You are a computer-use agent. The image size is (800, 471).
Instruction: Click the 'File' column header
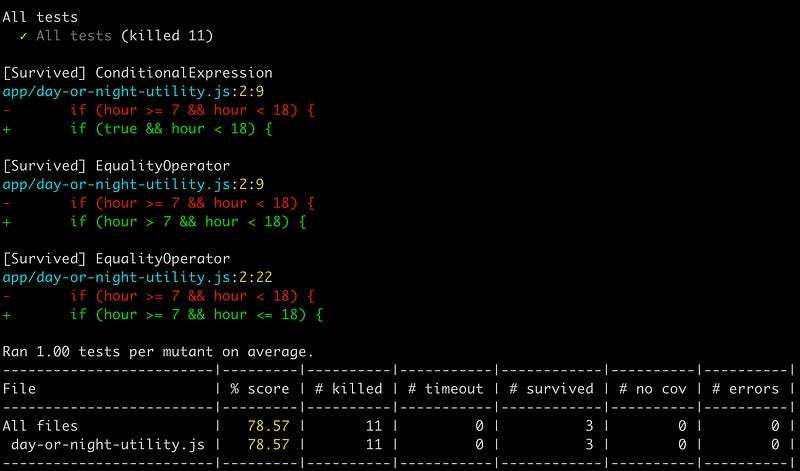(19, 389)
